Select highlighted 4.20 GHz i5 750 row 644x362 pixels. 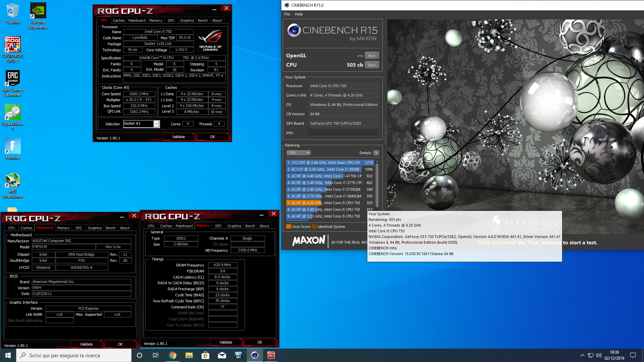click(x=330, y=203)
